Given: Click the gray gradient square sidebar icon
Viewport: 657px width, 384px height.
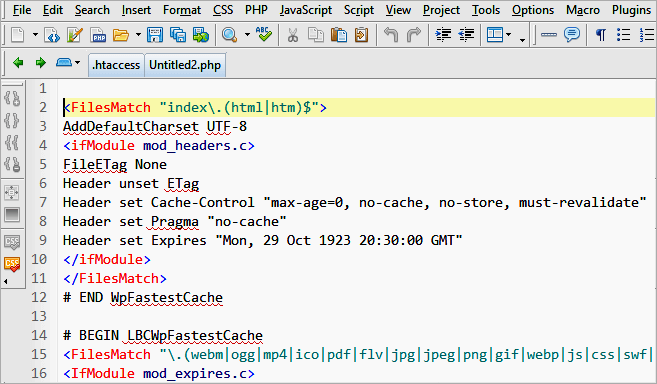Looking at the screenshot, I should tap(12, 215).
